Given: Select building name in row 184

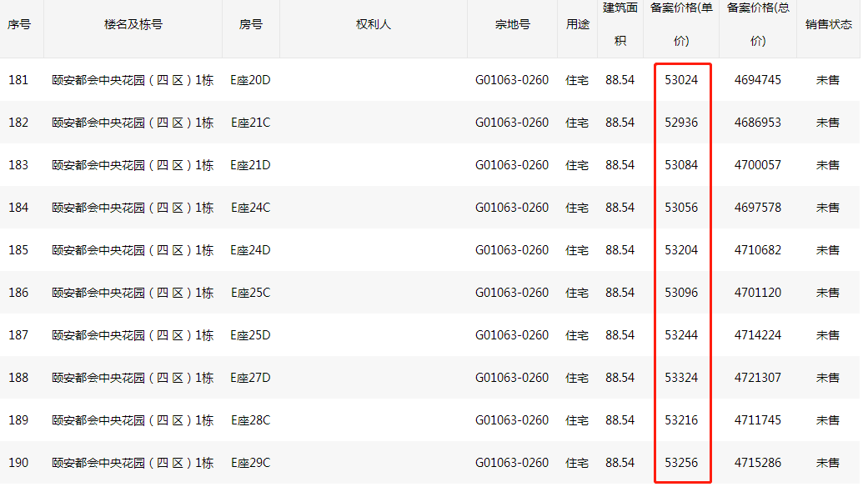Looking at the screenshot, I should tap(133, 208).
